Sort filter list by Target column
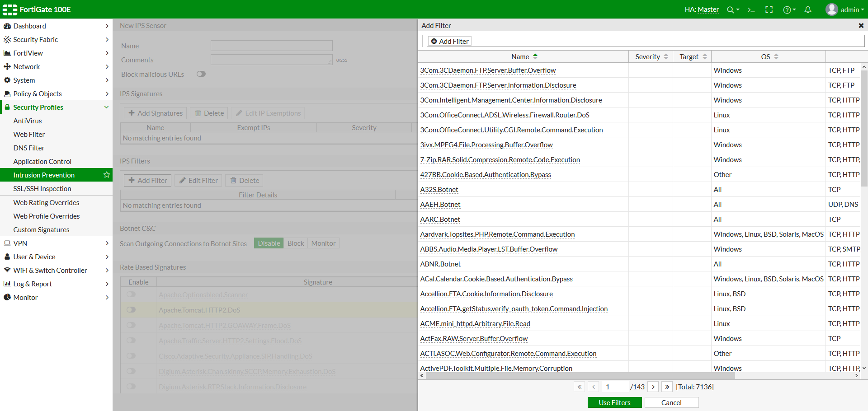The image size is (868, 411). point(693,57)
